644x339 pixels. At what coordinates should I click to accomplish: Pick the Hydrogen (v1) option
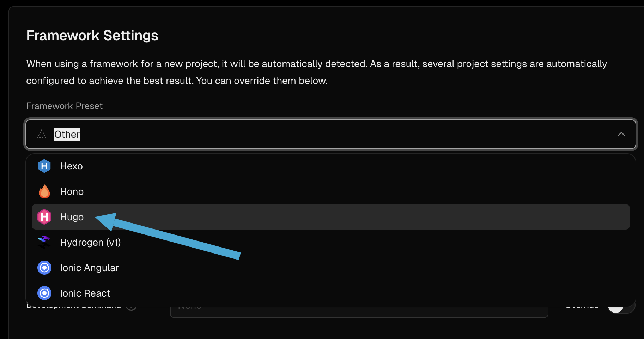pyautogui.click(x=90, y=242)
